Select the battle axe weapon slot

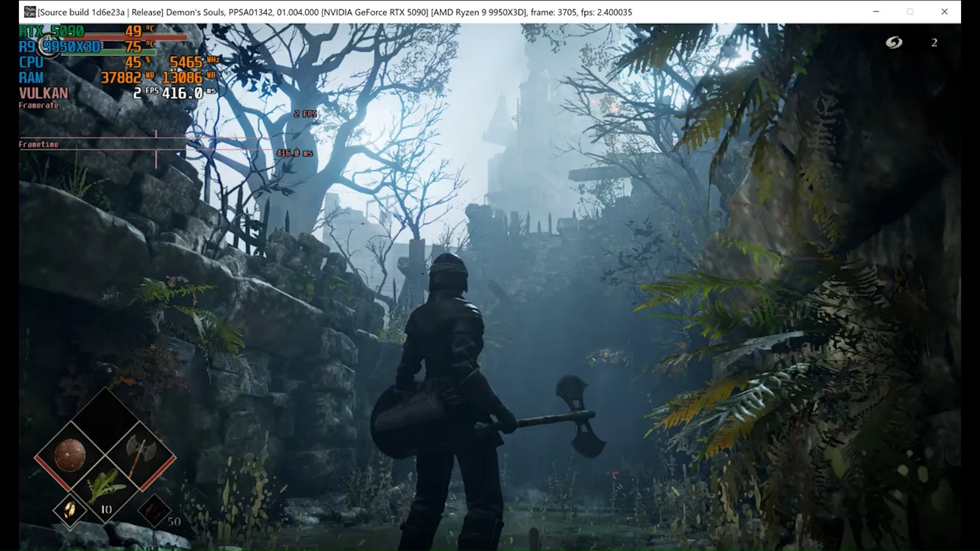pyautogui.click(x=140, y=455)
